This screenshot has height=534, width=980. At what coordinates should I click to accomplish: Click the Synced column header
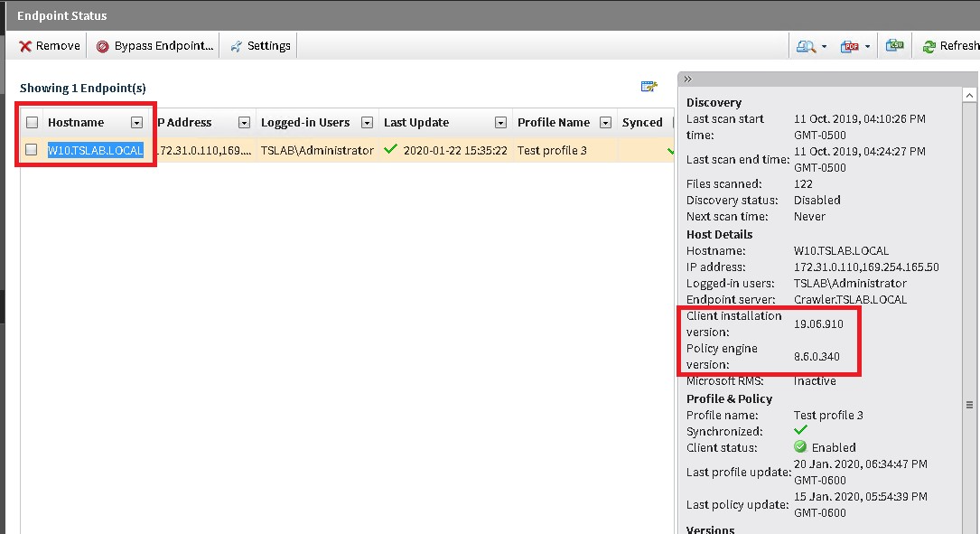(642, 123)
